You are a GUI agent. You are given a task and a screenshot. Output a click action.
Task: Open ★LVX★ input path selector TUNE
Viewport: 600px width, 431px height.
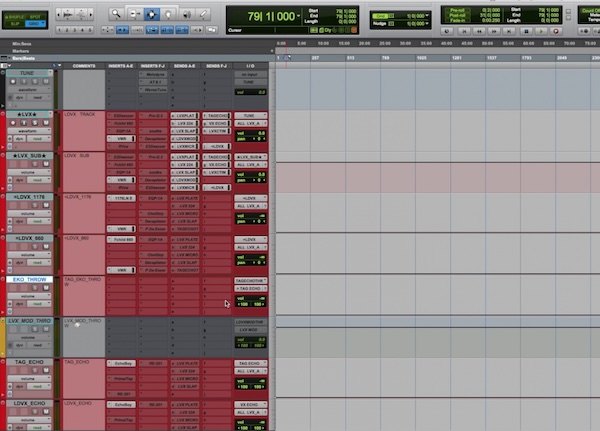[251, 115]
